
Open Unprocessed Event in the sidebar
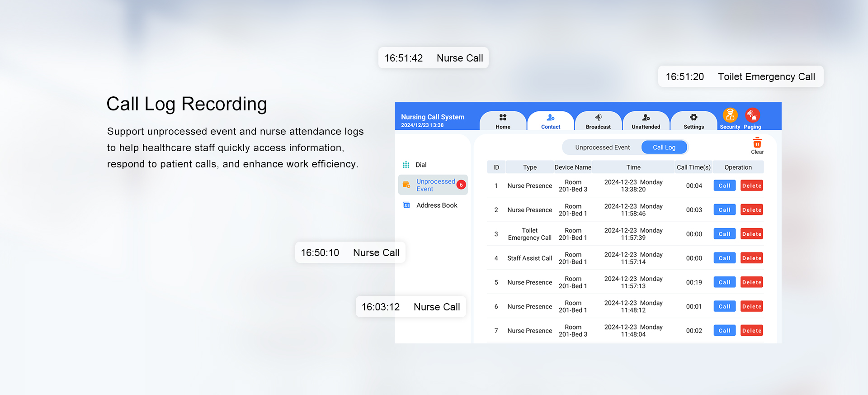435,185
